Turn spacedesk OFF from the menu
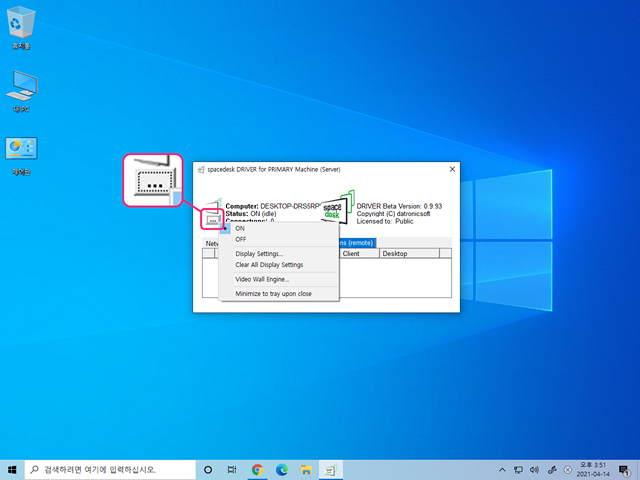The width and height of the screenshot is (640, 480). [241, 240]
